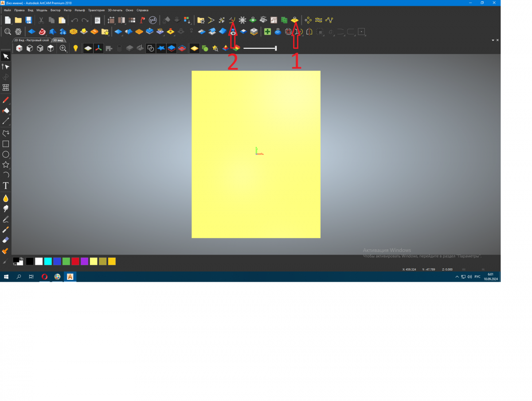This screenshot has height=401, width=532.
Task: Select the node editing tool
Action: 6,67
